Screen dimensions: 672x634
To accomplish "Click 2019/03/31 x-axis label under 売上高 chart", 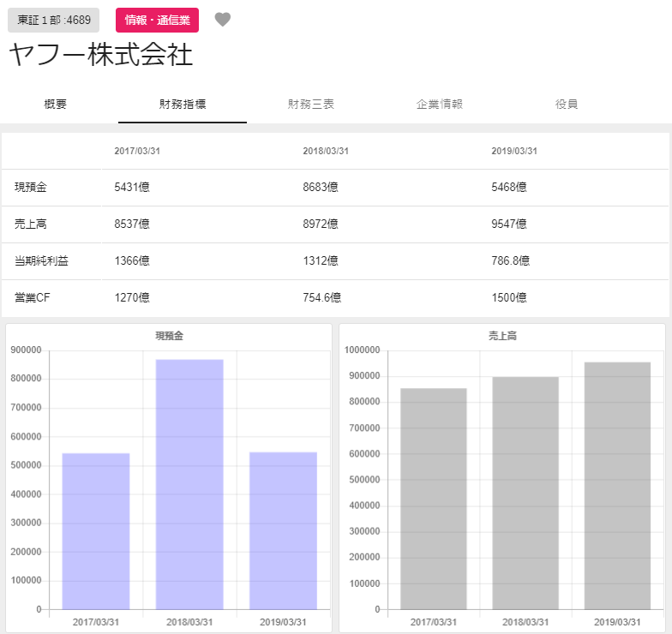I will 617,622.
